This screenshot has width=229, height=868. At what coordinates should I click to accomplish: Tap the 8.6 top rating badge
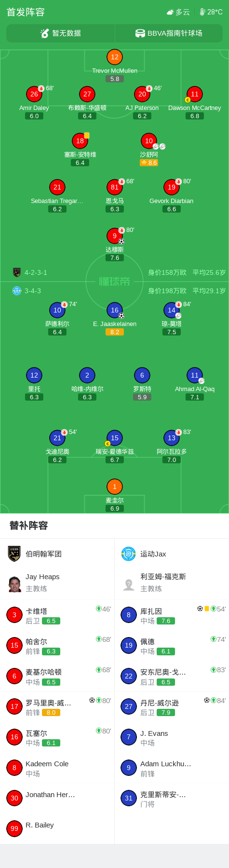(x=149, y=163)
